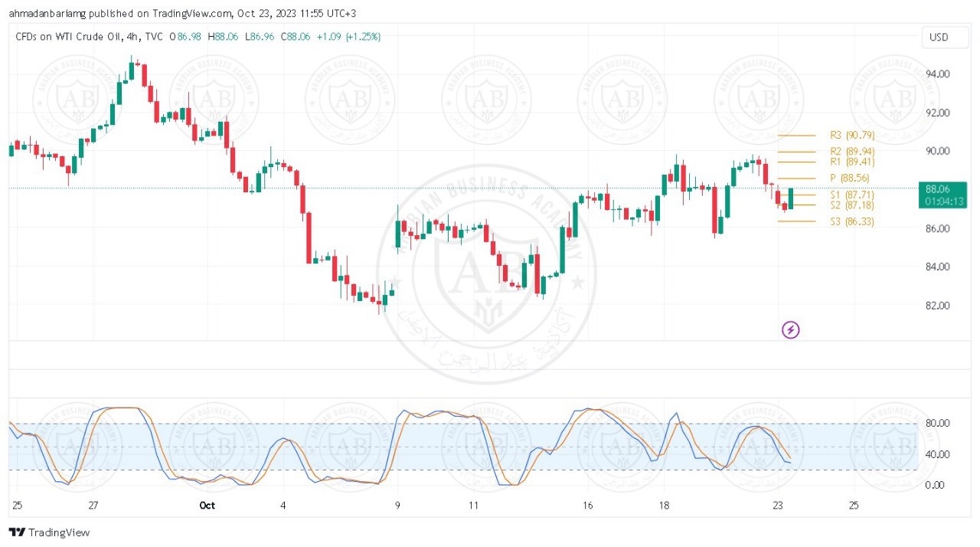Select the S1 (87.71) pivot label
The height and width of the screenshot is (547, 980).
(x=852, y=195)
